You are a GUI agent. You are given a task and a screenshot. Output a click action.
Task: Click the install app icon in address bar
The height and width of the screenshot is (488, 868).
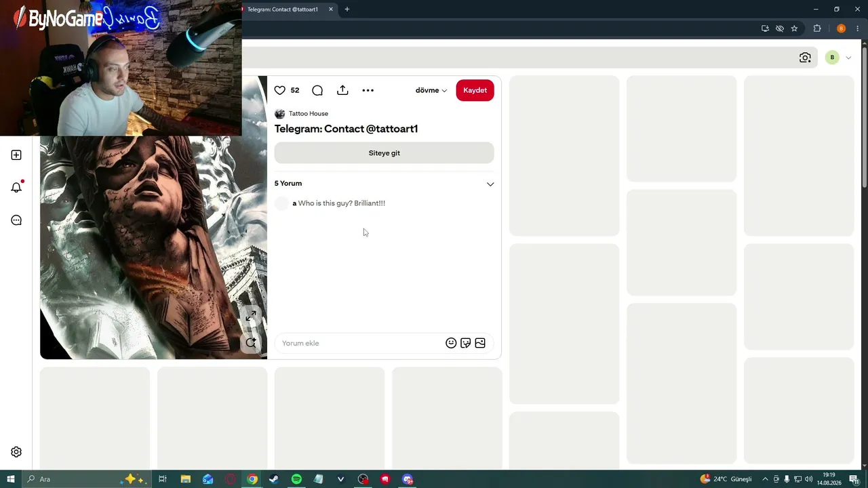click(x=765, y=28)
